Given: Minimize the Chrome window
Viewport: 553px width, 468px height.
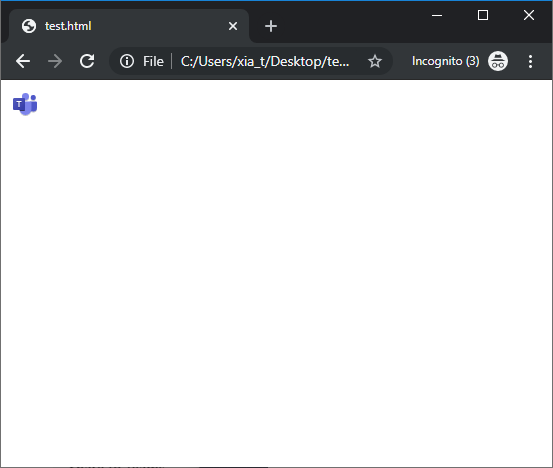Looking at the screenshot, I should click(x=437, y=16).
